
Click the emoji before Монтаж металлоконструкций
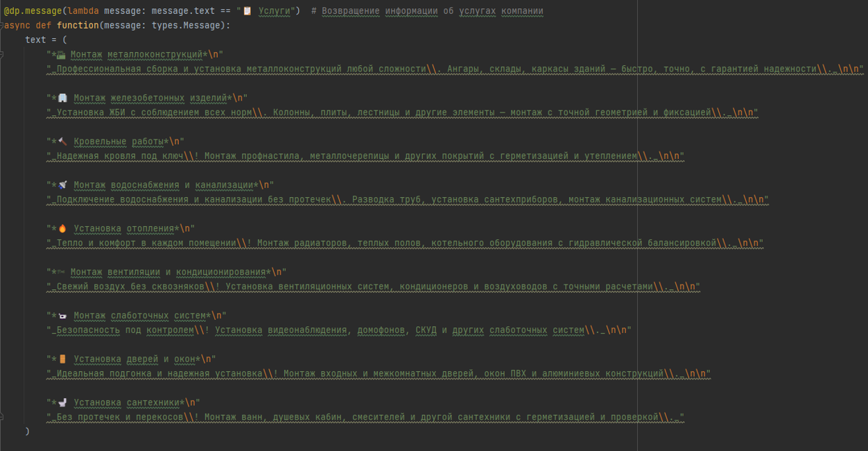(x=61, y=55)
